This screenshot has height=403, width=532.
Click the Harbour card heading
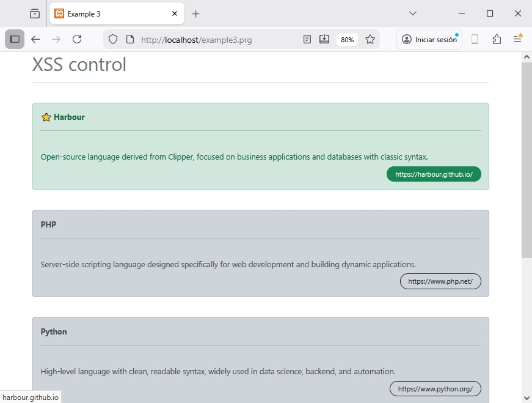pyautogui.click(x=69, y=117)
